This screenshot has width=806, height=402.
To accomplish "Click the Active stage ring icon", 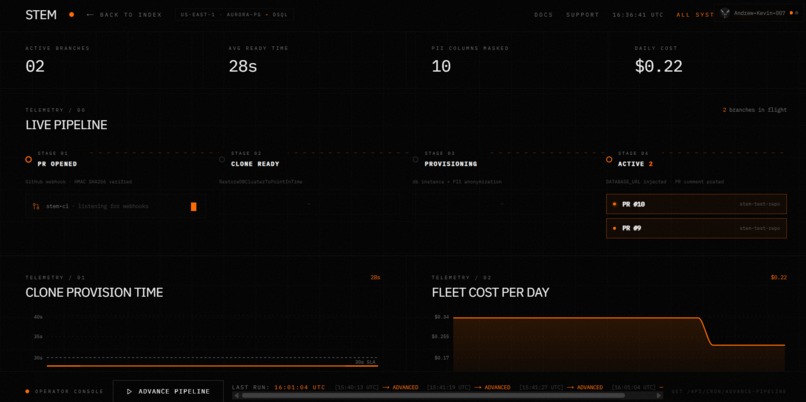I will [x=609, y=160].
